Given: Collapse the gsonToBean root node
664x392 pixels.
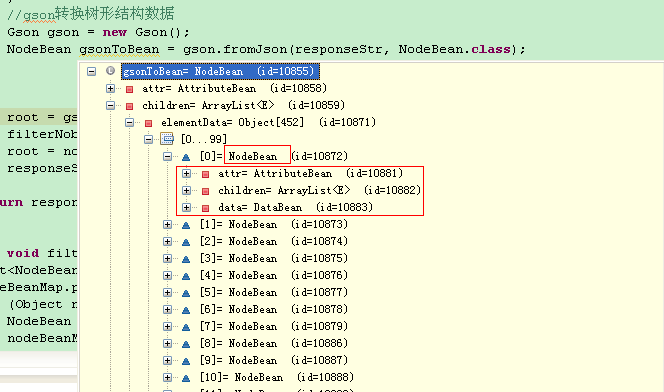Looking at the screenshot, I should coord(91,71).
